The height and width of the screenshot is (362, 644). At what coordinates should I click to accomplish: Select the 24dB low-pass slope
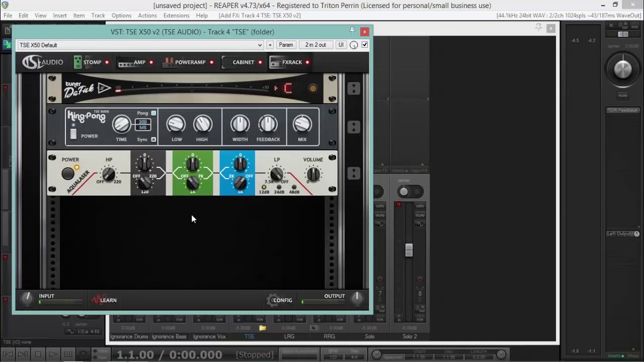tap(279, 188)
